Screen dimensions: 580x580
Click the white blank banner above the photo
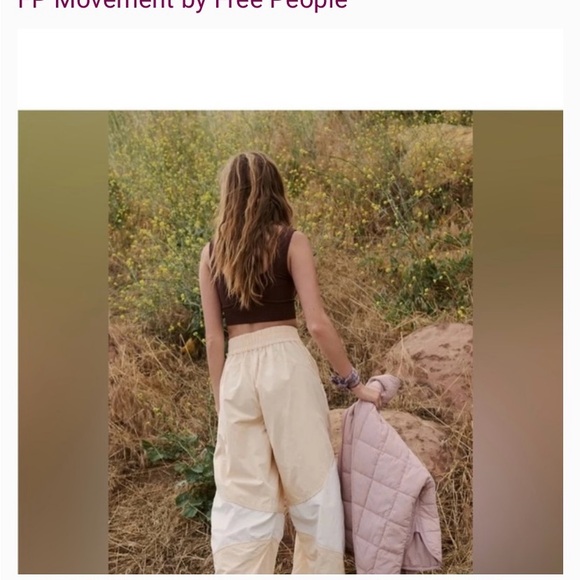[290, 69]
